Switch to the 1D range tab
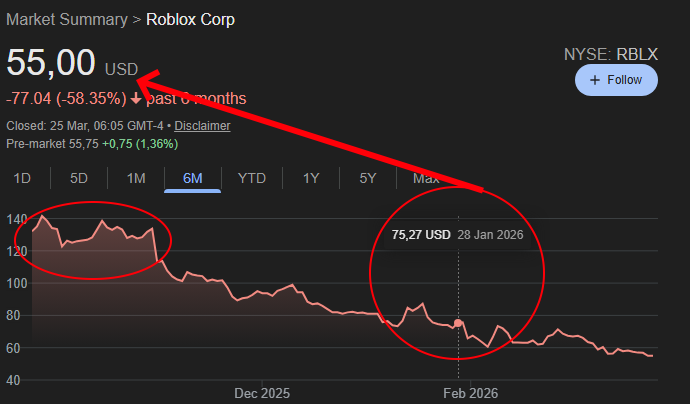This screenshot has width=690, height=404. pos(22,178)
